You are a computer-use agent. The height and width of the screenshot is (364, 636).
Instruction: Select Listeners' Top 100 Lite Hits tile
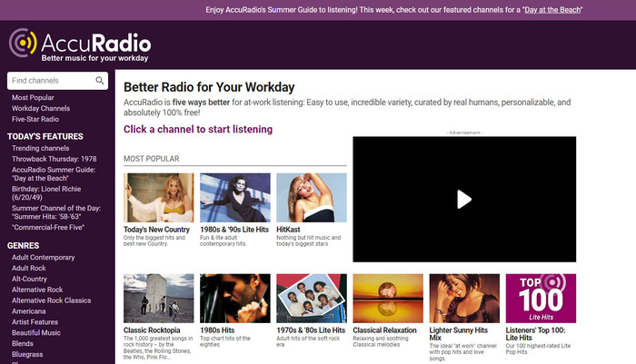[x=540, y=298]
